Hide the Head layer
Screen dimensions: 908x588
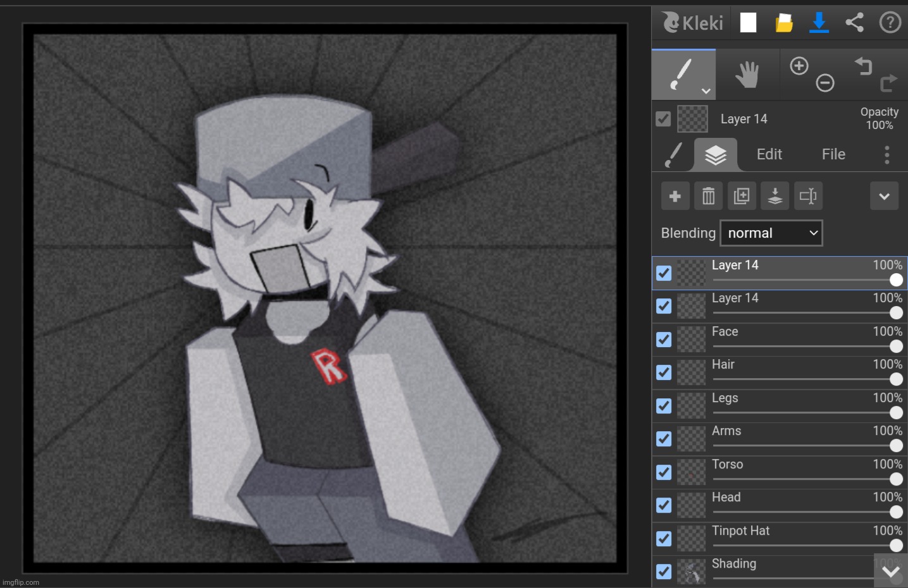pos(664,505)
